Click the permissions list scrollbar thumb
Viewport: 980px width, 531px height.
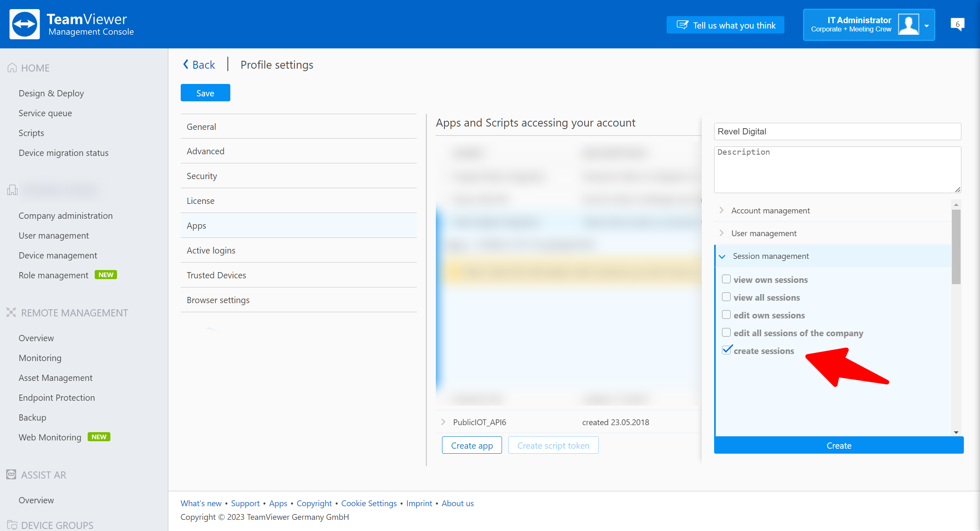click(x=956, y=247)
